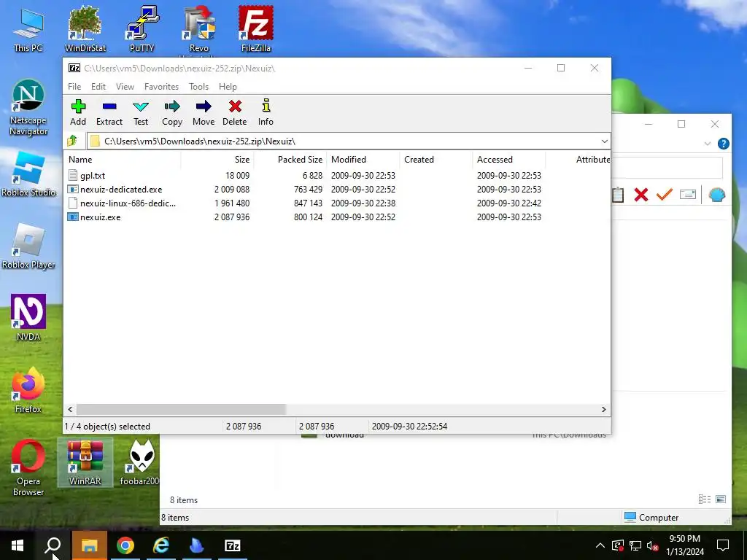Open the Help menu
Viewport: 747px width, 560px height.
tap(228, 87)
